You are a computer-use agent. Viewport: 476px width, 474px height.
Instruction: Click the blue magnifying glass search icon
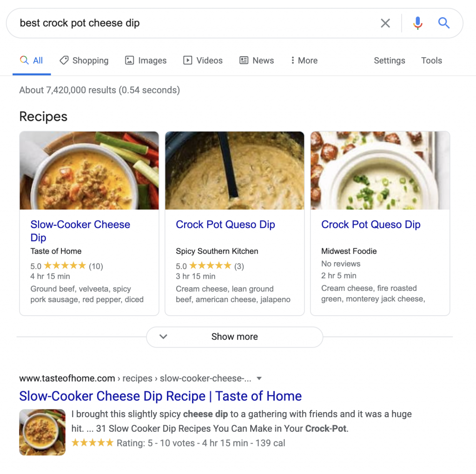click(444, 23)
